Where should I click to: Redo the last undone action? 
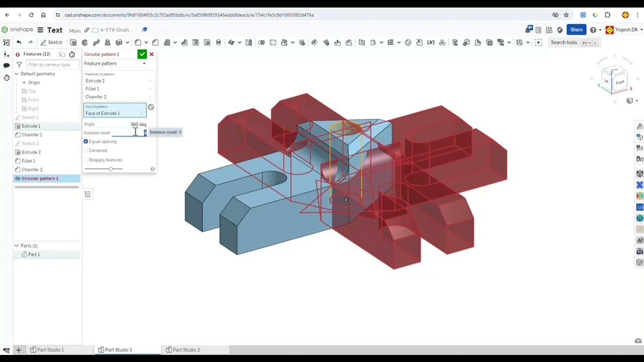click(x=30, y=43)
